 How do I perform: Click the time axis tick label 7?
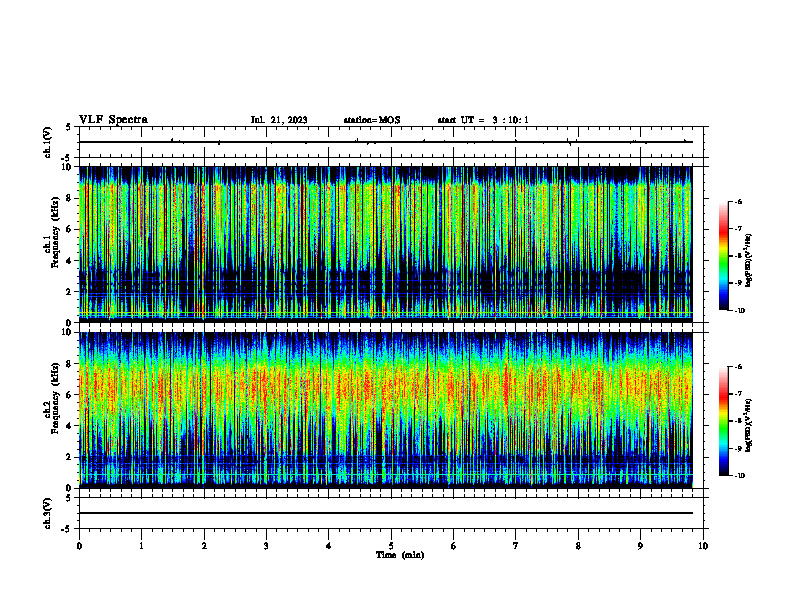point(516,546)
